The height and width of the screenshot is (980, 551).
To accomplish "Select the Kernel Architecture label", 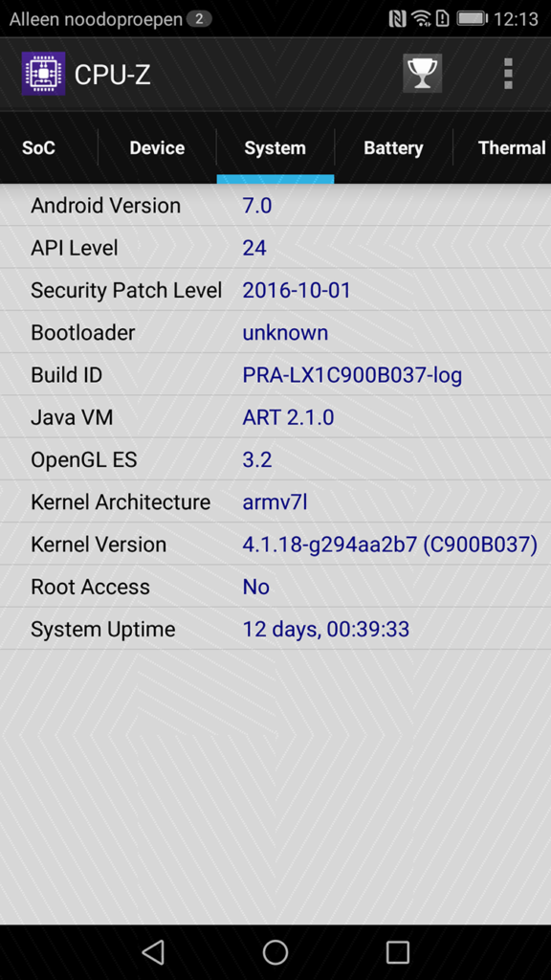I will [x=121, y=502].
